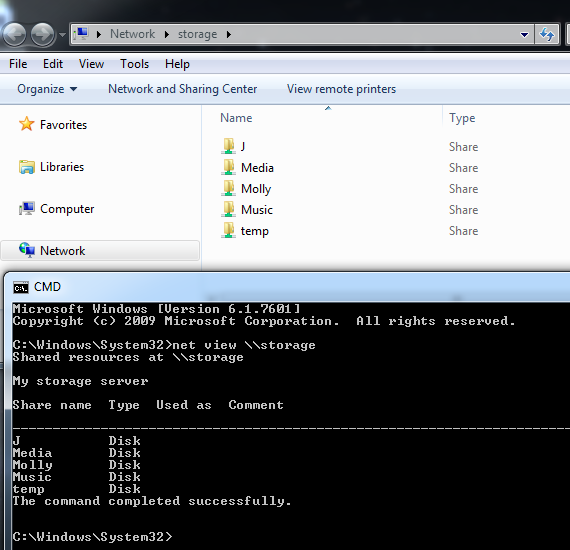Click 'The command completed successfully.' line
Screen dimensions: 570x550
click(x=152, y=501)
